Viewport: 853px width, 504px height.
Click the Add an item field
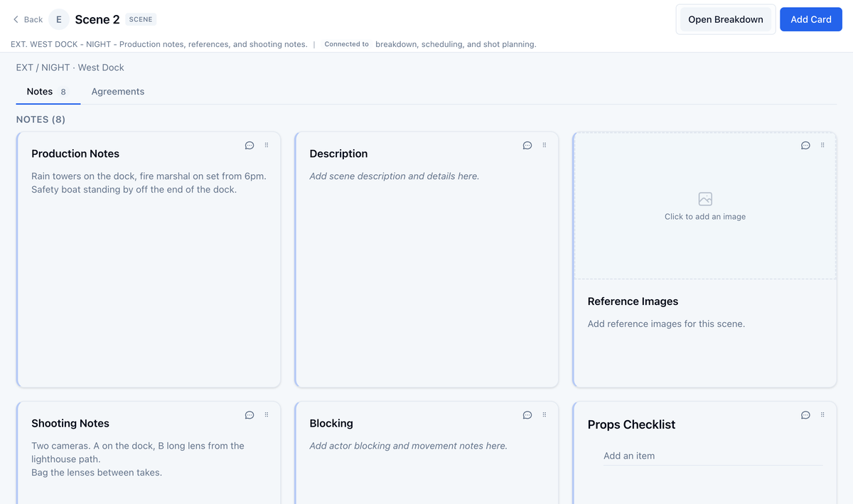coord(713,456)
